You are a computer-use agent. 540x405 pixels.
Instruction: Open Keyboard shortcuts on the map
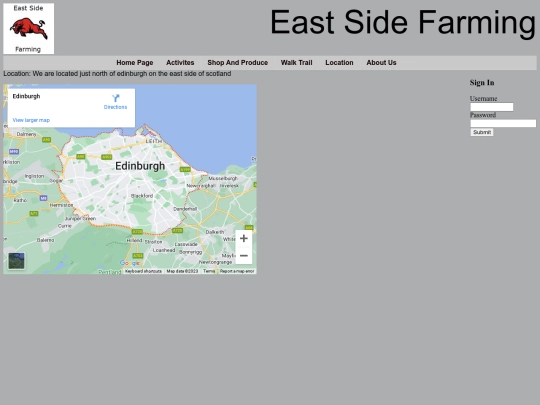pyautogui.click(x=143, y=271)
